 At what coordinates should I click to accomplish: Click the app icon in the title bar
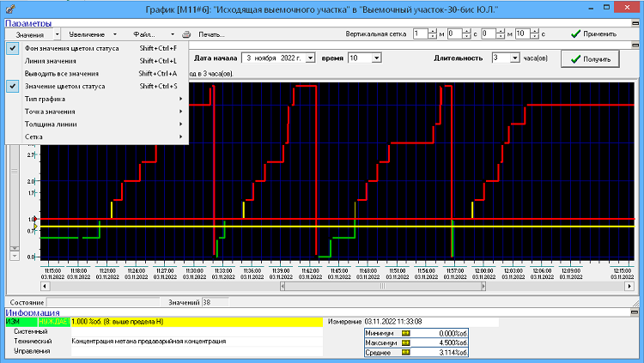(10, 9)
